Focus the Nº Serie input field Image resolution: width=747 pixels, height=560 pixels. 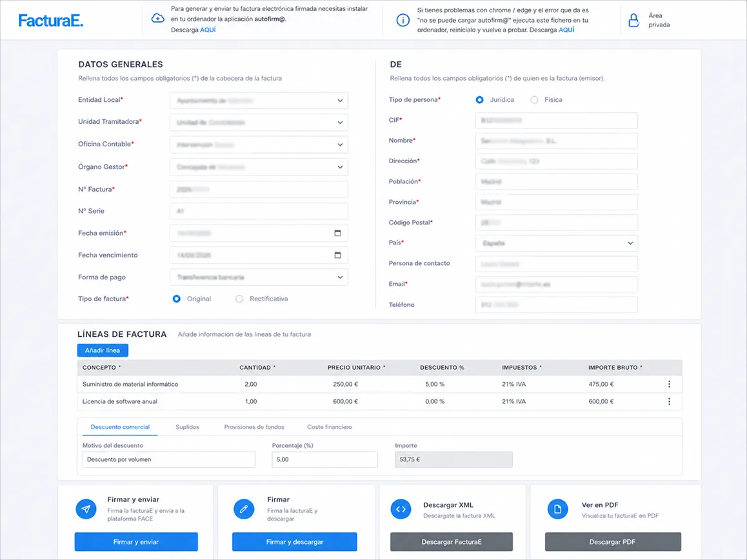click(259, 211)
